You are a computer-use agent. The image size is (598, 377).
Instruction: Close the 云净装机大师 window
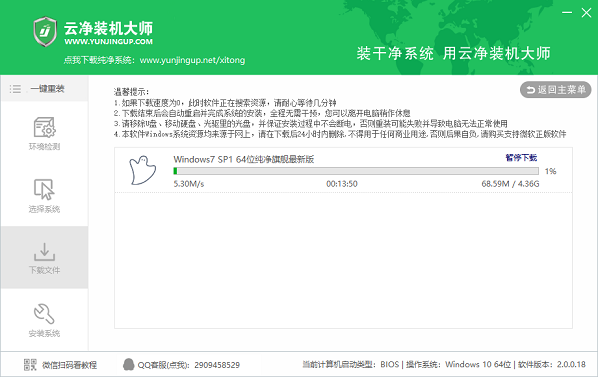pyautogui.click(x=586, y=13)
